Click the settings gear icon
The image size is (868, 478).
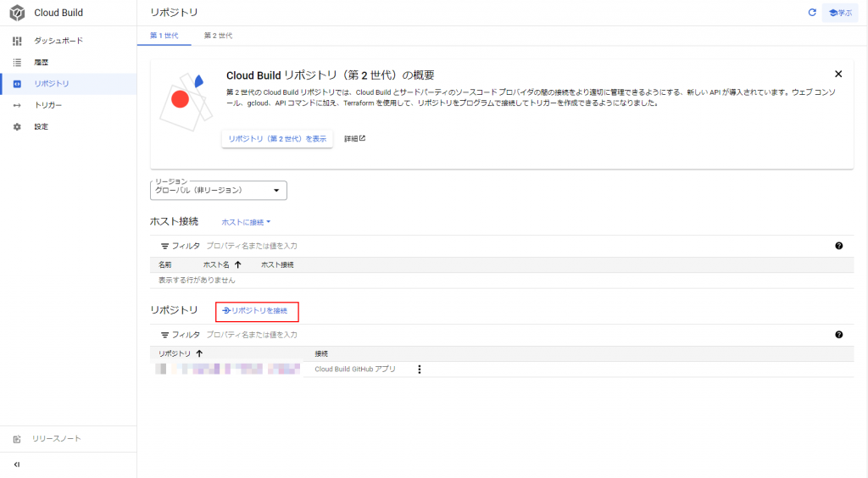[17, 126]
